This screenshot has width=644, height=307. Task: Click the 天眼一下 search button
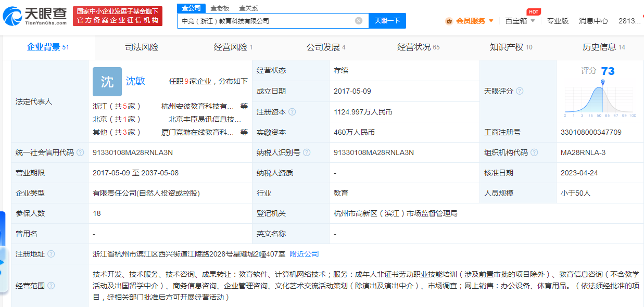pyautogui.click(x=387, y=21)
